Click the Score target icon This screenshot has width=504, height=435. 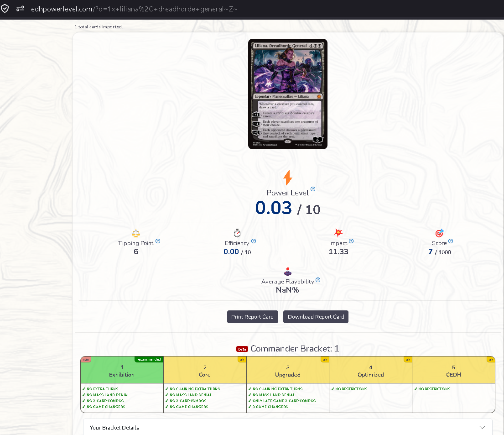point(439,233)
